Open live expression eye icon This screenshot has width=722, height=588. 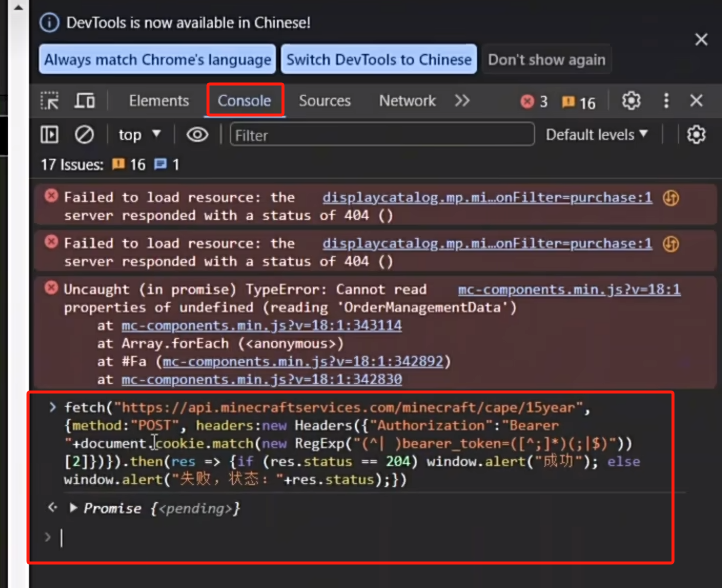198,135
